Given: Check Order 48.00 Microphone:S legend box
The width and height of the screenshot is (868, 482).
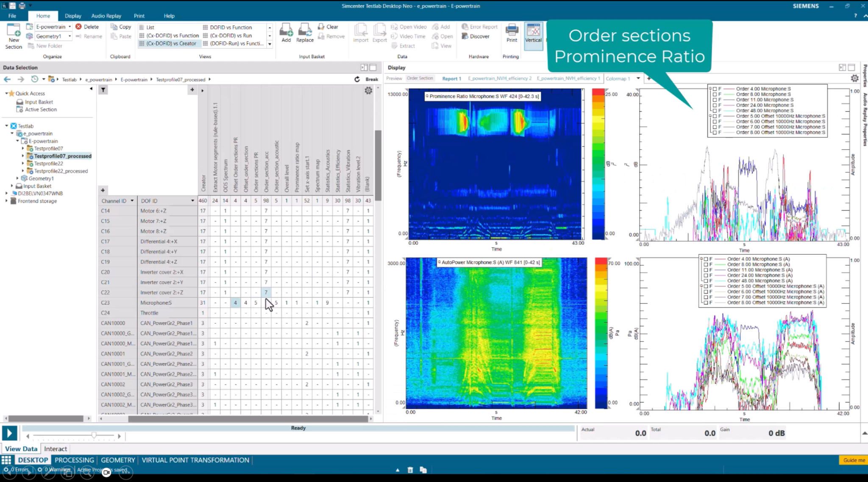Looking at the screenshot, I should pyautogui.click(x=715, y=111).
